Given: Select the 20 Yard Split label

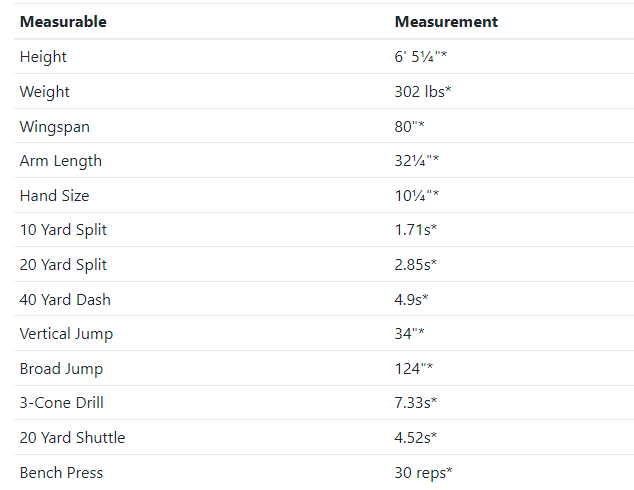Looking at the screenshot, I should tap(63, 265).
